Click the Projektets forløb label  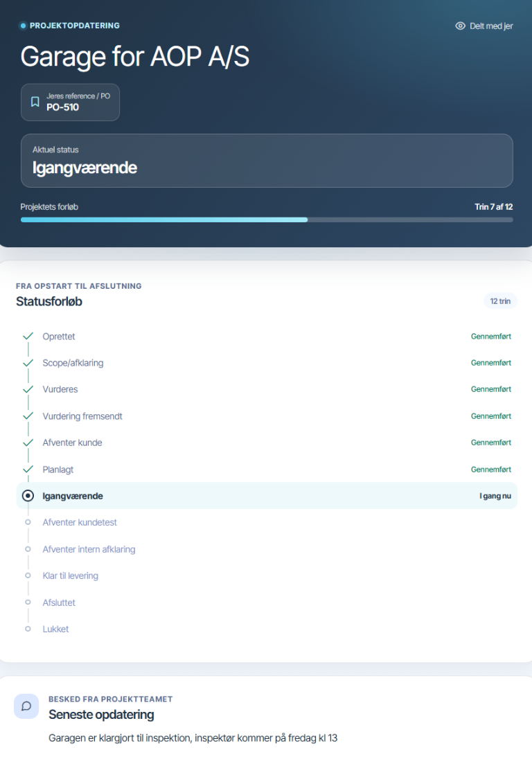click(49, 206)
